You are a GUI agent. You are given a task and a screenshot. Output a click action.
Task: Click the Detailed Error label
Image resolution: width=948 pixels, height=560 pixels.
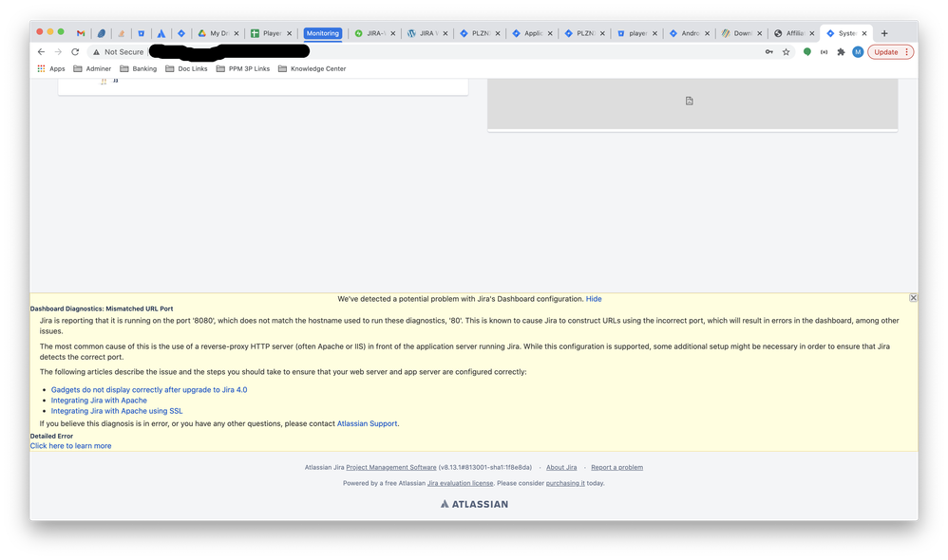[51, 436]
